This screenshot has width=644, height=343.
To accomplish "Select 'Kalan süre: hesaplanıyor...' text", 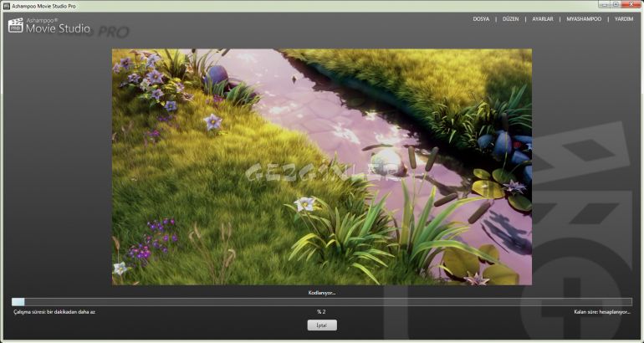I will click(602, 312).
